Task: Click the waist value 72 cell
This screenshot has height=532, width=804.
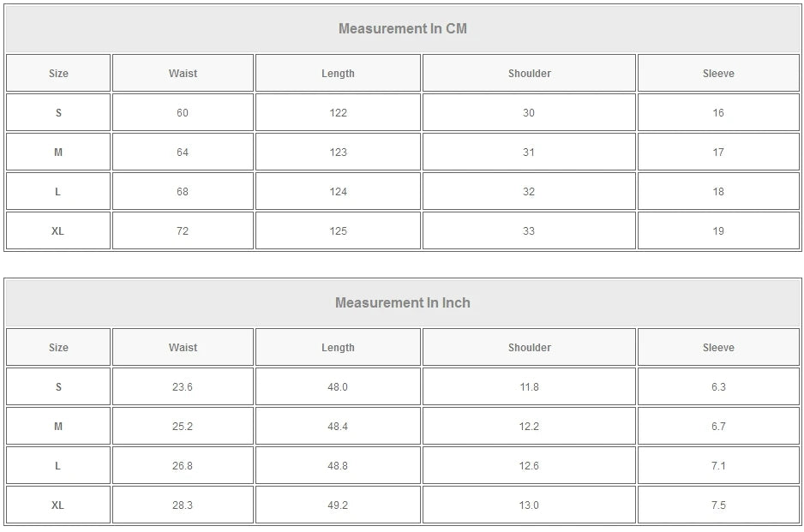Action: click(x=183, y=231)
